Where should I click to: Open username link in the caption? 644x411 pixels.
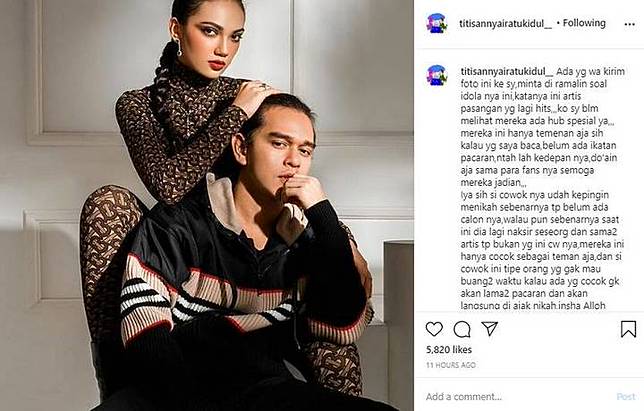[x=507, y=71]
